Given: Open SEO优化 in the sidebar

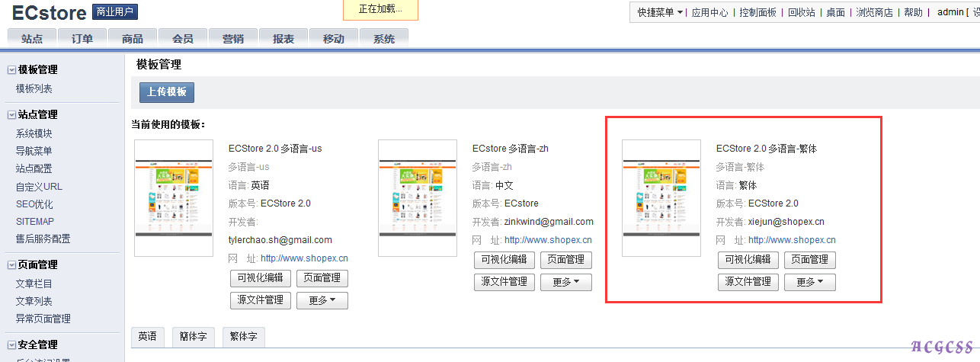Looking at the screenshot, I should tap(34, 203).
